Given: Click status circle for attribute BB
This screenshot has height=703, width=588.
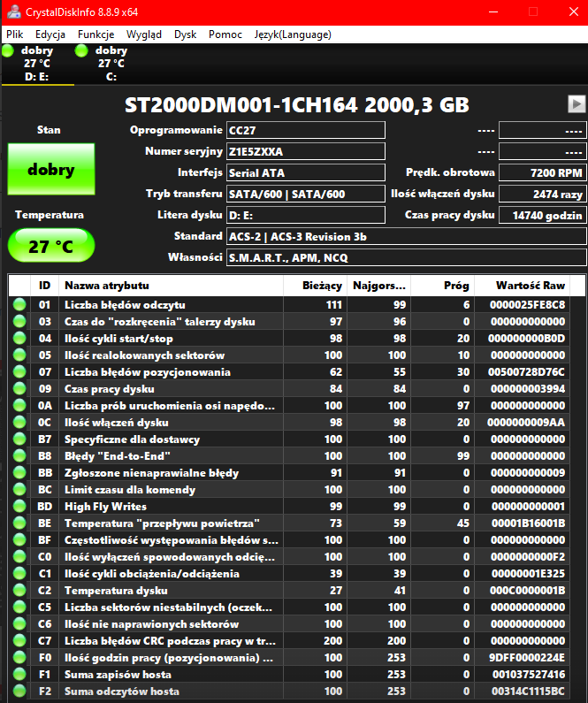Looking at the screenshot, I should point(19,473).
